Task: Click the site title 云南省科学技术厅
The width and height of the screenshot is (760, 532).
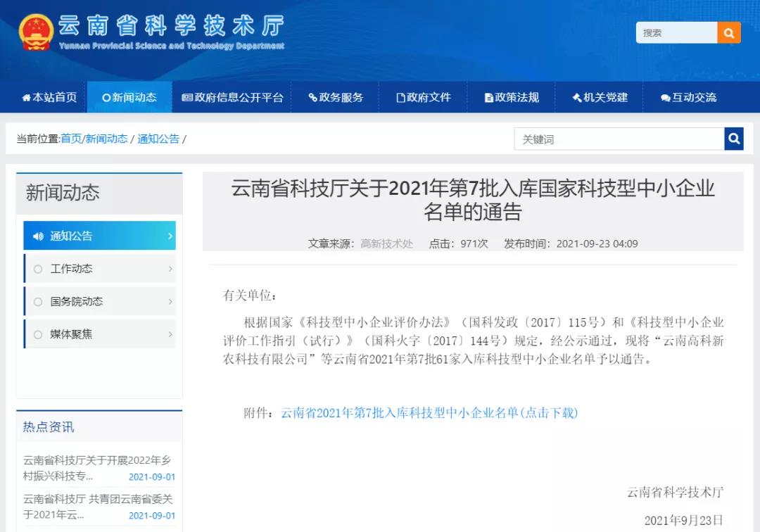Action: tap(171, 25)
